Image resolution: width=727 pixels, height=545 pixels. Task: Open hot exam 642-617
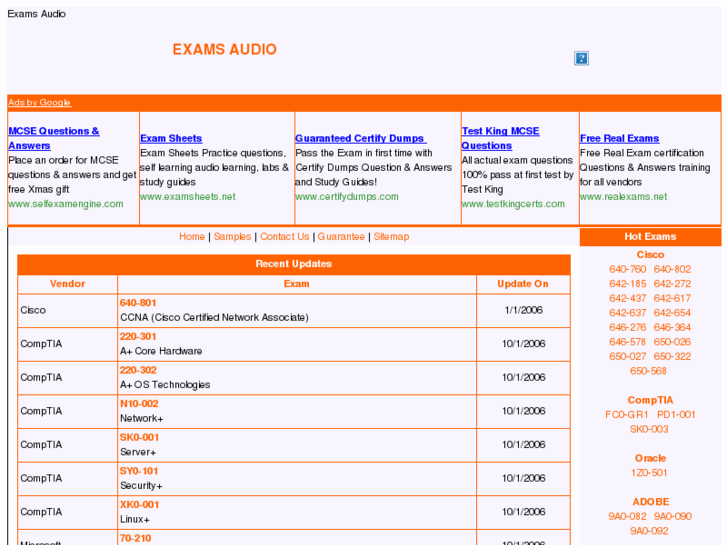click(x=672, y=299)
